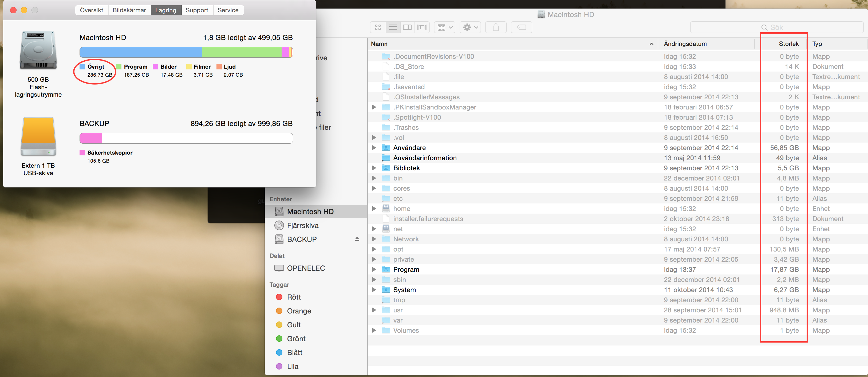Select the .DS_Store document icon

(386, 66)
